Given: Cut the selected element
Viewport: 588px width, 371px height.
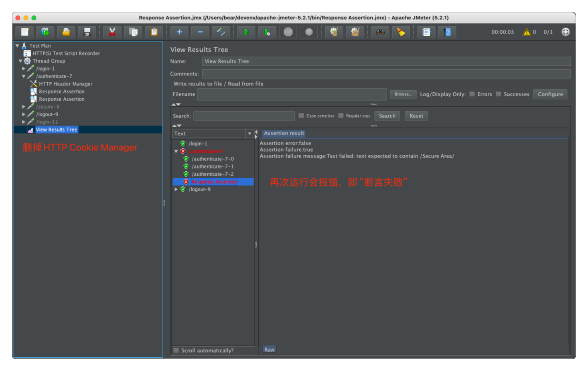Looking at the screenshot, I should (112, 32).
